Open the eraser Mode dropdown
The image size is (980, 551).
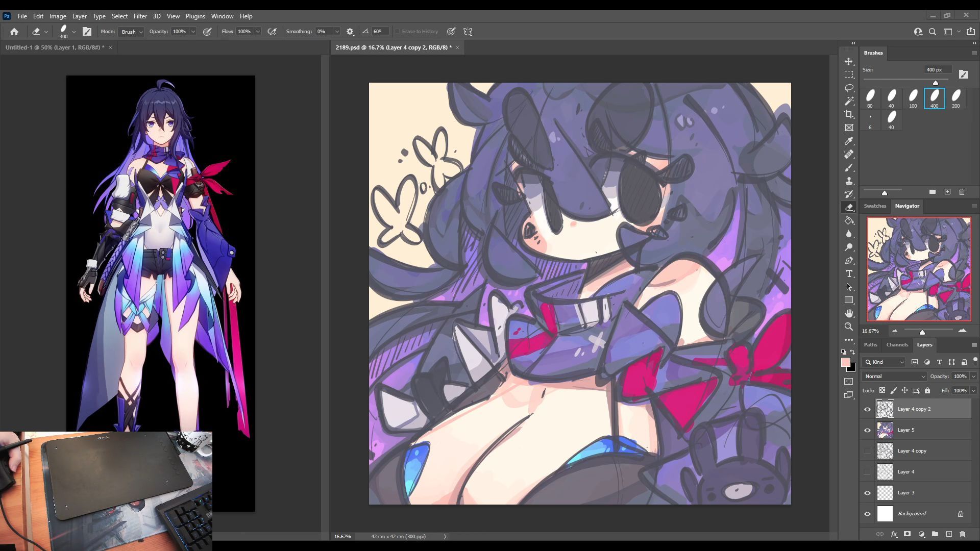tap(131, 32)
